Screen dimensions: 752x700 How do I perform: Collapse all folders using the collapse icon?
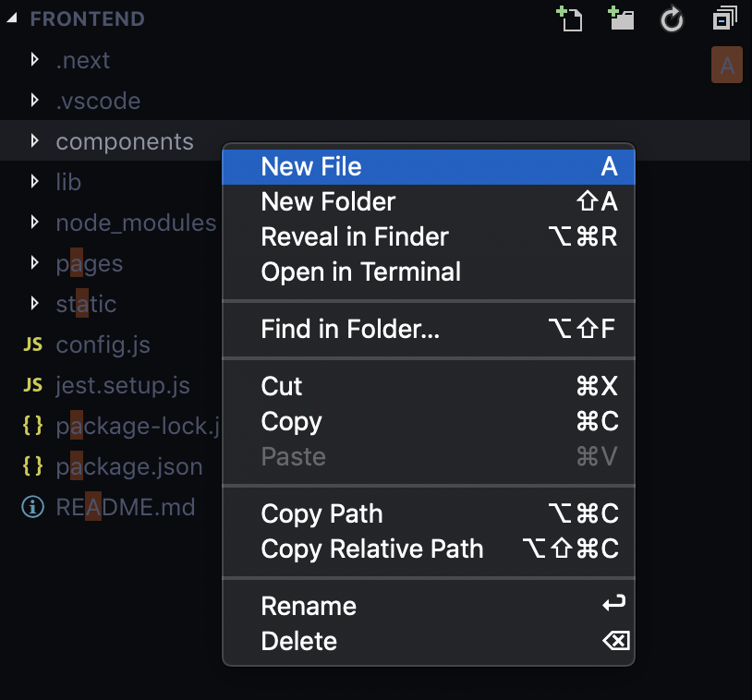pos(725,18)
